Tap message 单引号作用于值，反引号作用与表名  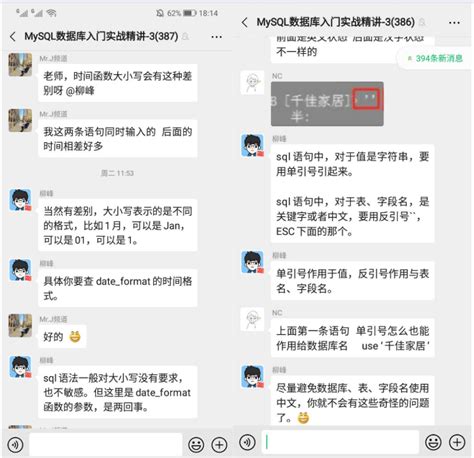click(352, 281)
